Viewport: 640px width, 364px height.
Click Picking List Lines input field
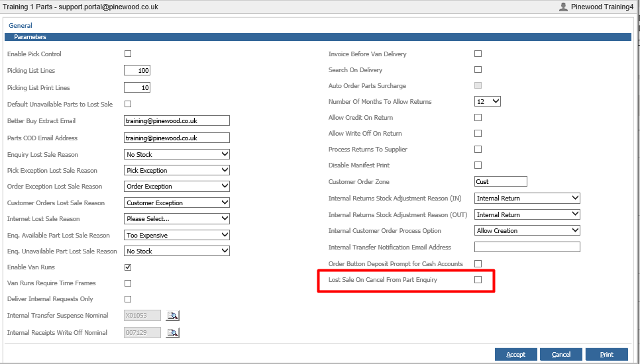pos(137,71)
